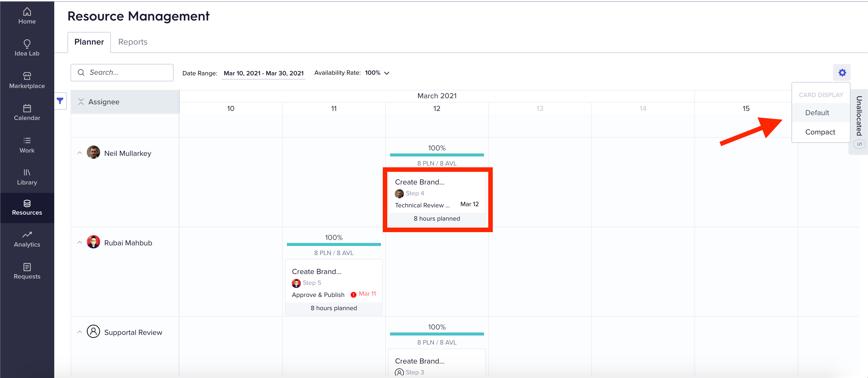This screenshot has width=868, height=378.
Task: Click 8 hours planned on Rubai's card
Action: tap(334, 308)
